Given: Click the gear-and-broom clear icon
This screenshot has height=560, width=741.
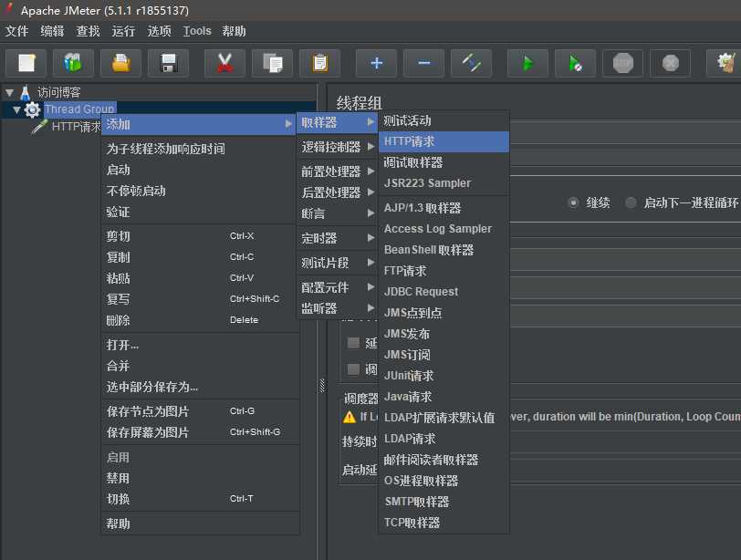Looking at the screenshot, I should click(725, 63).
